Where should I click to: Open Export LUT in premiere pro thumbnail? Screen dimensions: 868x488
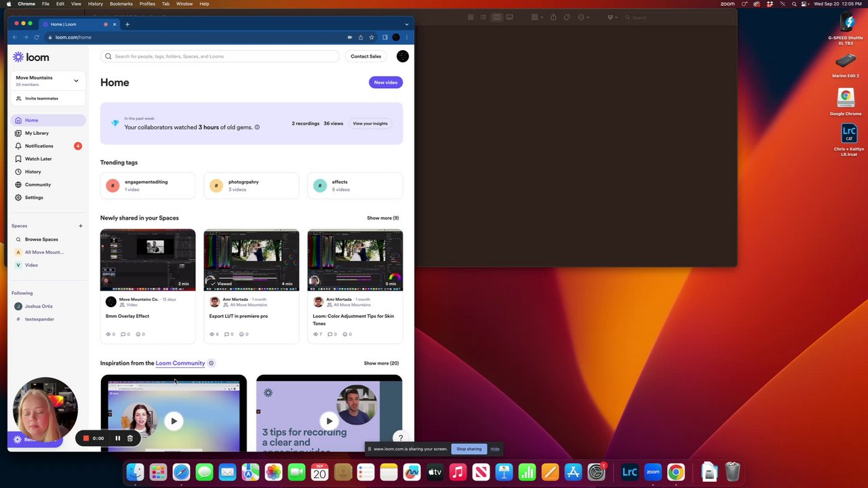pyautogui.click(x=252, y=260)
